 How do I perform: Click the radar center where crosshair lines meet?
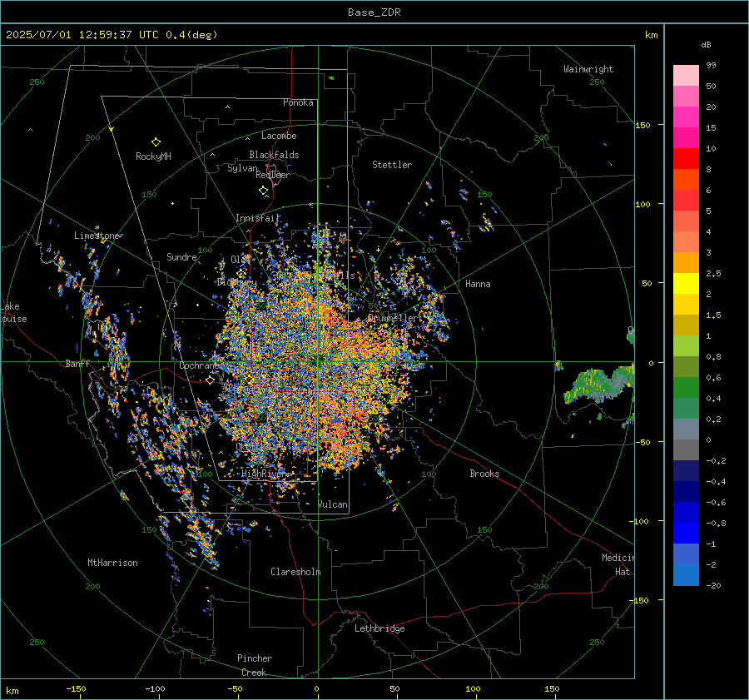[318, 362]
